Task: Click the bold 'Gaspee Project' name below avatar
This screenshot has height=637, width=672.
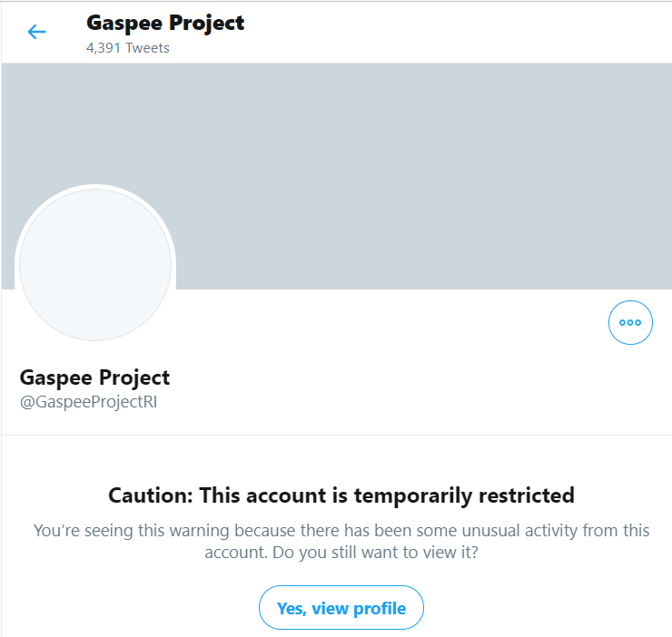Action: tap(94, 377)
